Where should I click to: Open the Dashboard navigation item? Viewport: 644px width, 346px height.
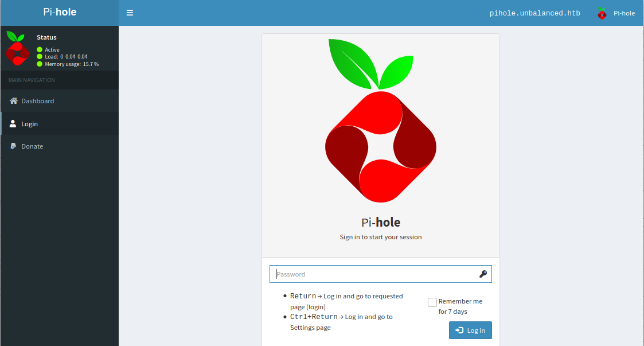click(x=60, y=100)
